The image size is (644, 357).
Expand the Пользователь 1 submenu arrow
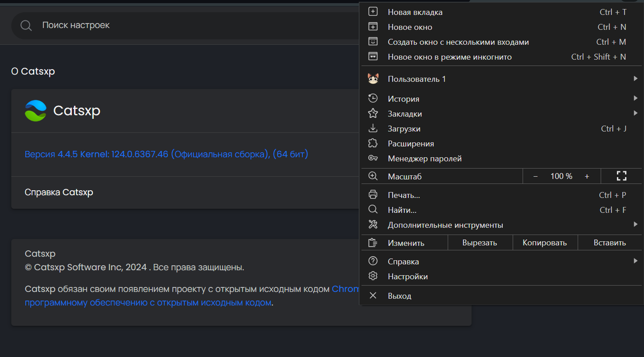[635, 79]
